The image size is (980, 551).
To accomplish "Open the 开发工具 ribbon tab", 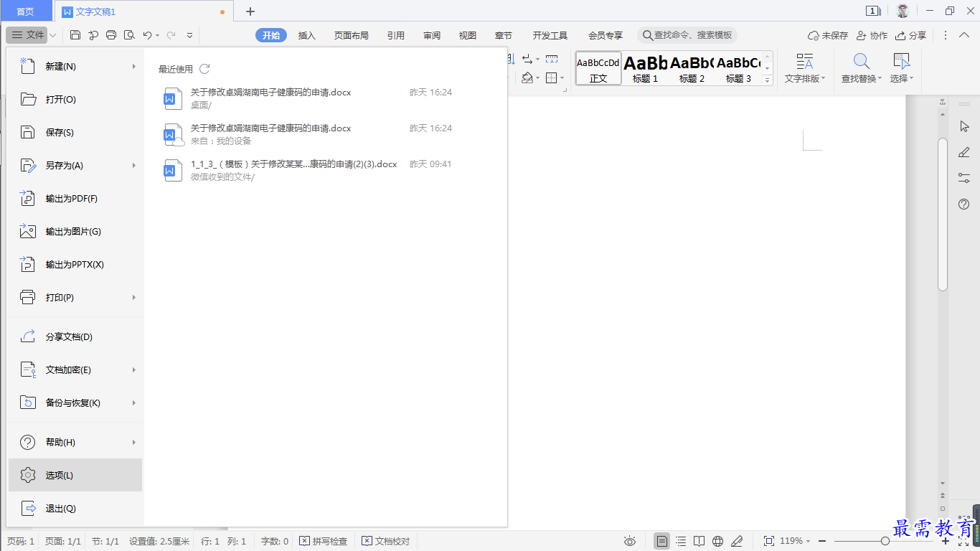I will 550,35.
